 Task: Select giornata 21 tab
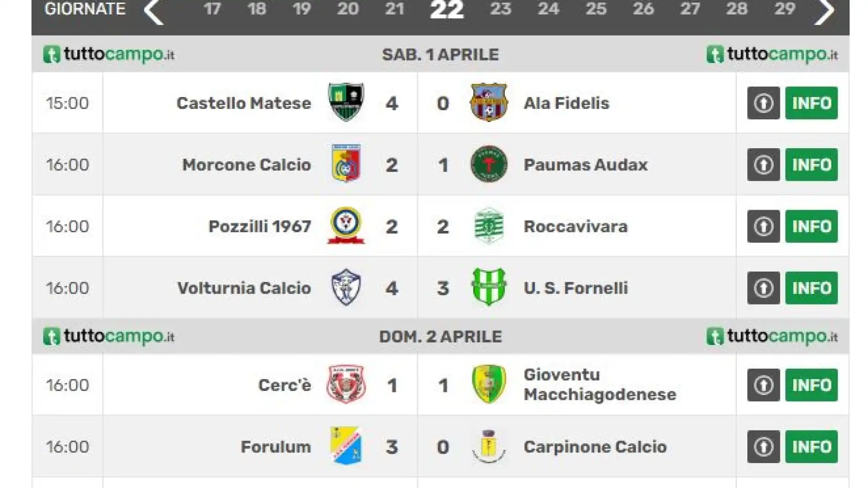pos(394,9)
